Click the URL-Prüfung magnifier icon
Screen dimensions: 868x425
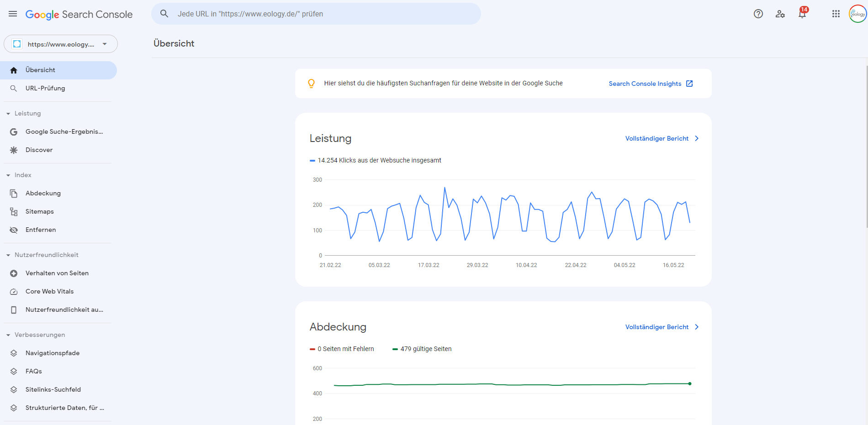coord(14,89)
